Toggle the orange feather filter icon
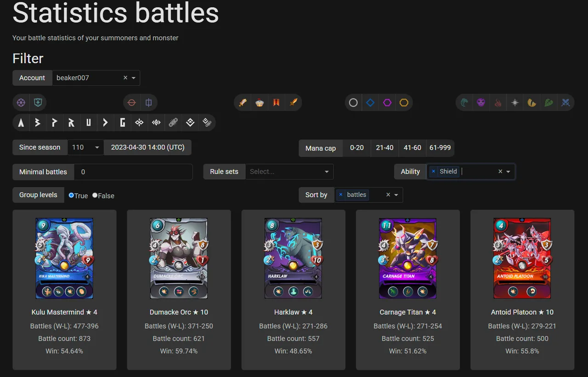The height and width of the screenshot is (377, 588). (x=293, y=103)
